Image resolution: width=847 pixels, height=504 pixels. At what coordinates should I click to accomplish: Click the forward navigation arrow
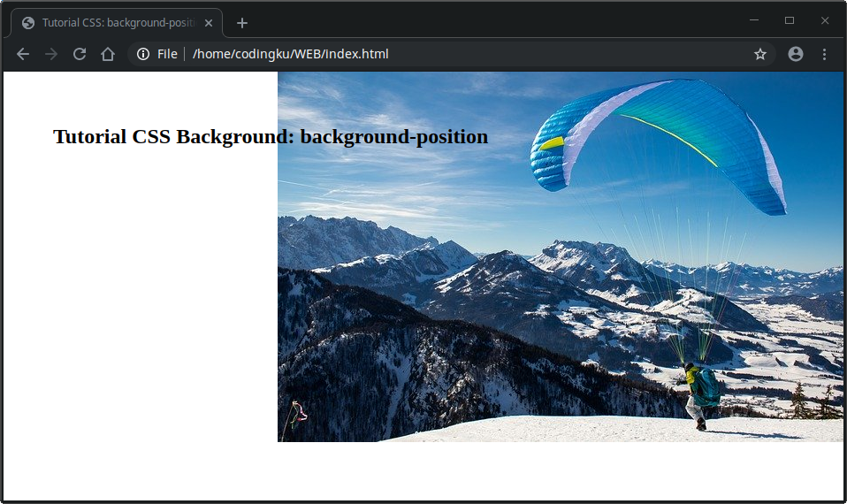(x=51, y=54)
